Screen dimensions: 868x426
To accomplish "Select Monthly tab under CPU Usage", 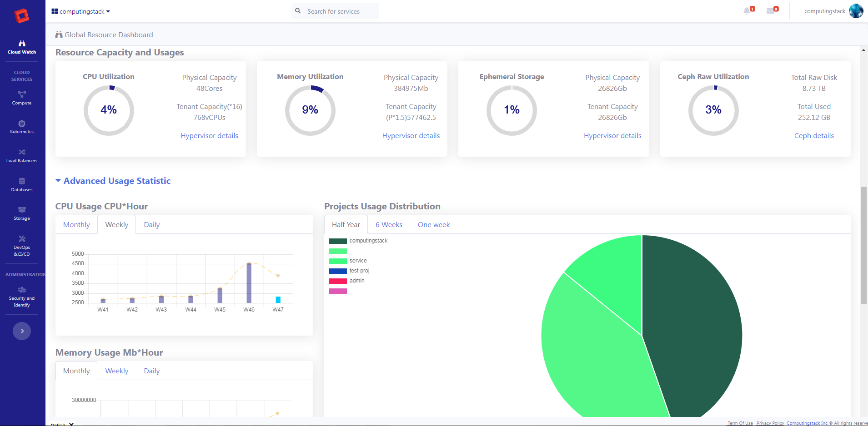I will (x=76, y=225).
